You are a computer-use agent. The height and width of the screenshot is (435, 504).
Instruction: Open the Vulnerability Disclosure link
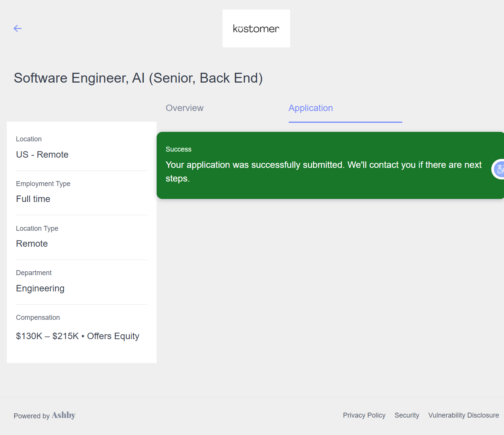463,415
